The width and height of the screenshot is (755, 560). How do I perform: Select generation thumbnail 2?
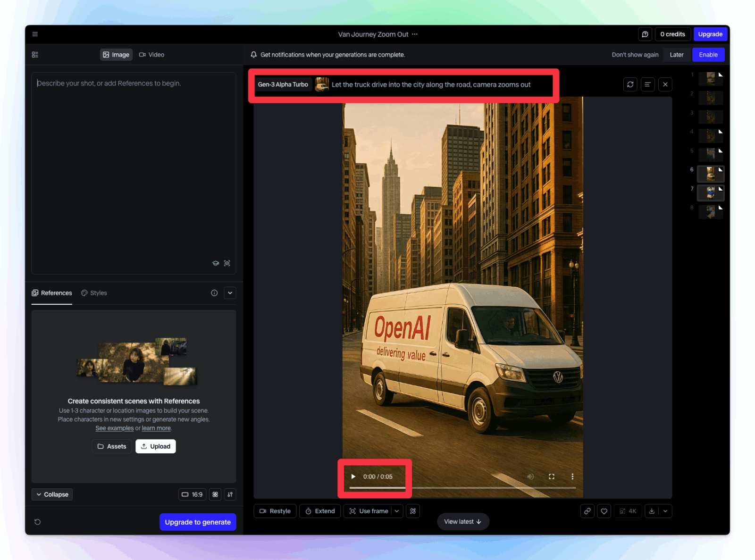tap(711, 97)
